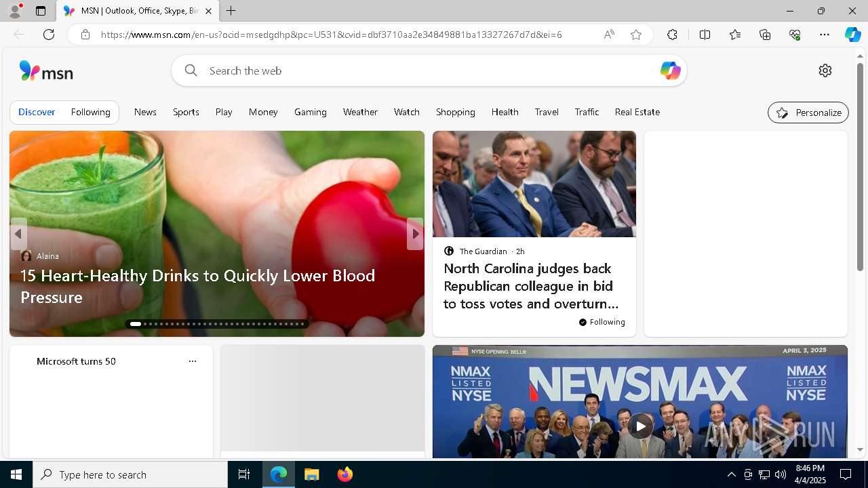Open the Traffic section

(x=587, y=112)
